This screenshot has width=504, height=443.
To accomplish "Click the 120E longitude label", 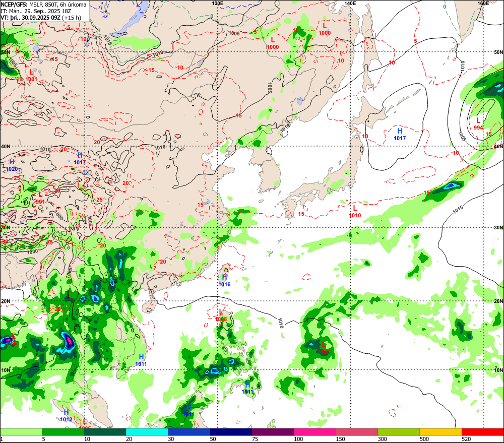I will point(218,3).
